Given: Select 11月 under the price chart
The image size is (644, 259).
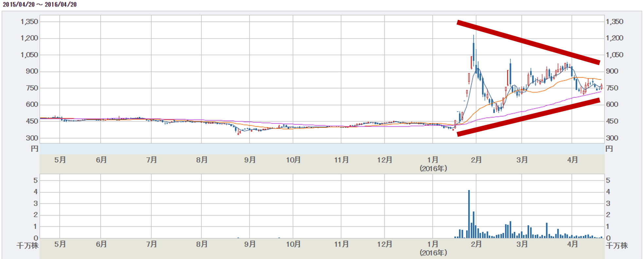Looking at the screenshot, I should [x=341, y=160].
